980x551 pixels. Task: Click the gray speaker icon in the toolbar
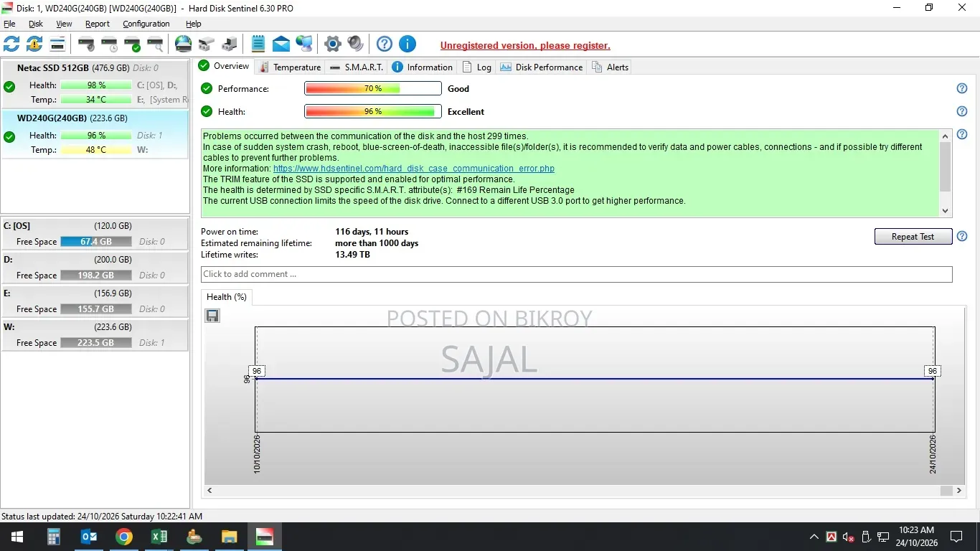356,44
